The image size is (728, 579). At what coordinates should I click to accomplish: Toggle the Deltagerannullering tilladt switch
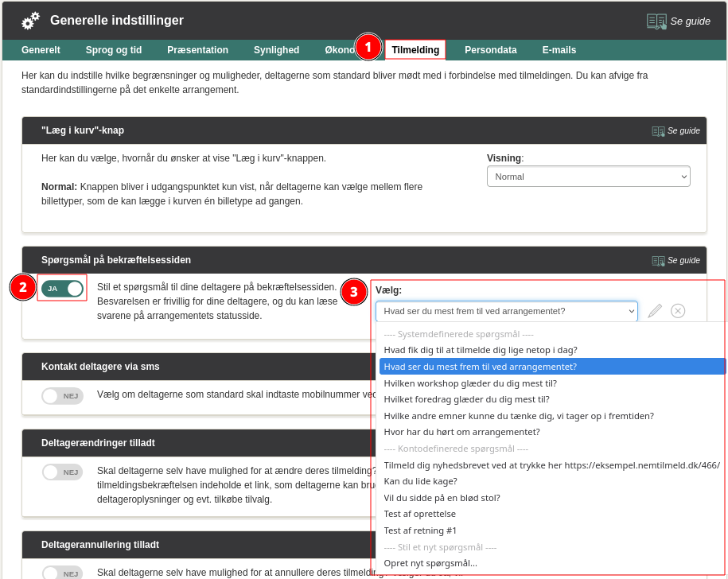(x=62, y=573)
